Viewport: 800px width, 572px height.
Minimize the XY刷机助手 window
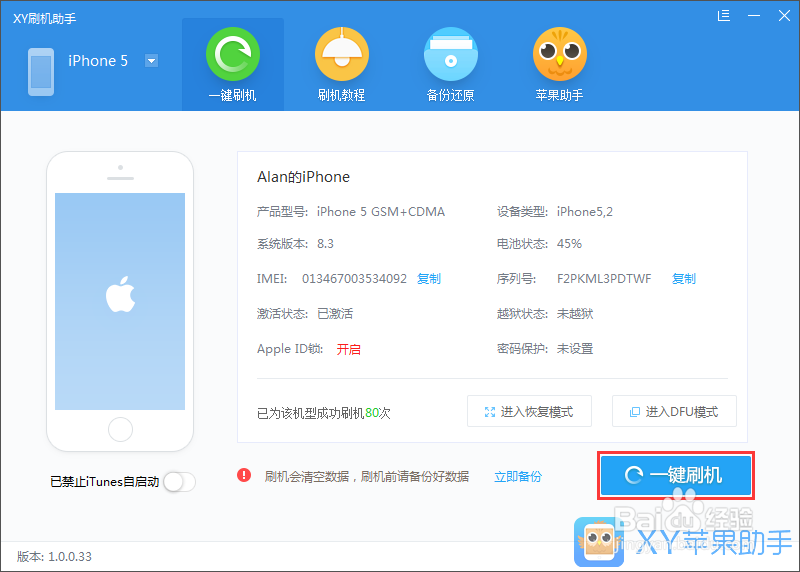(x=754, y=16)
